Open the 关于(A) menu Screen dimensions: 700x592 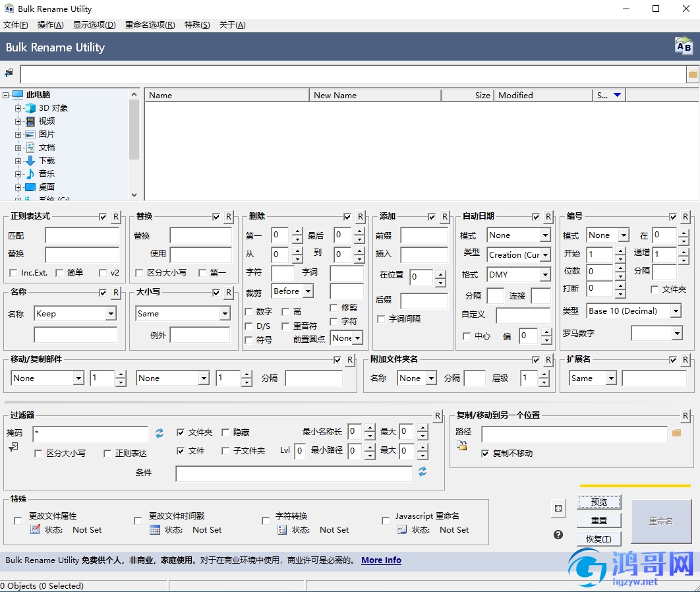[232, 25]
